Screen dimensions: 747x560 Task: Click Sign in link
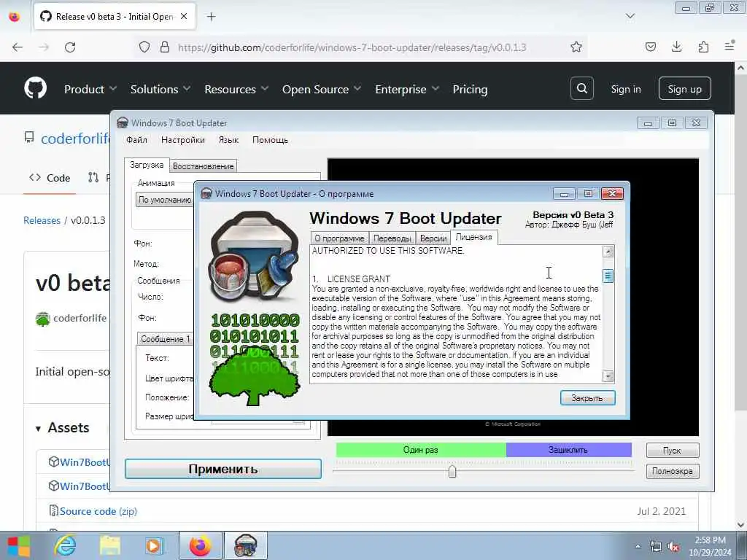click(625, 89)
